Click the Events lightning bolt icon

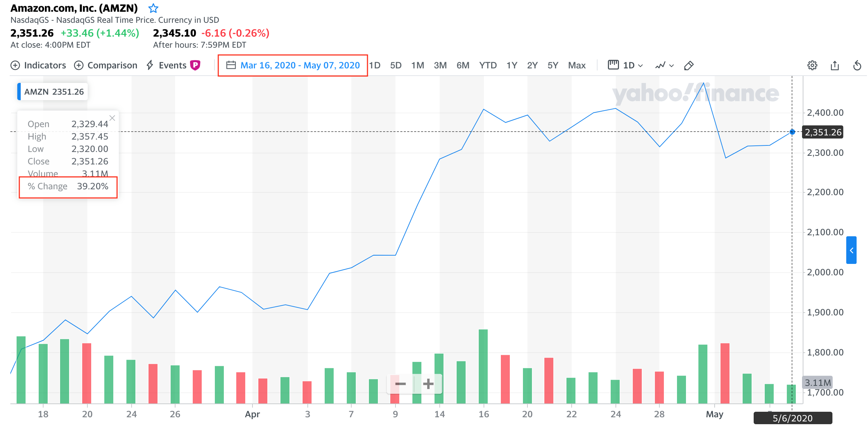[150, 65]
